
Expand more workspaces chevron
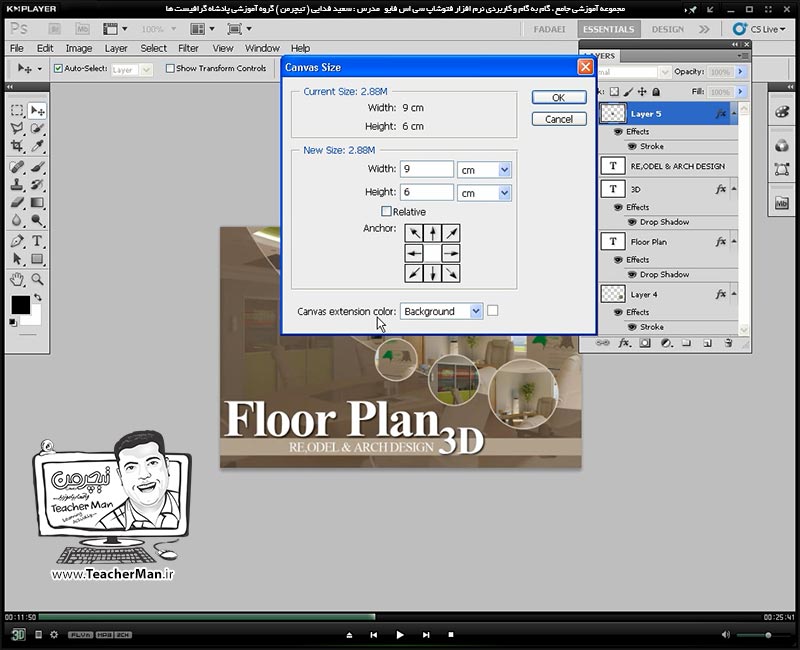(704, 29)
